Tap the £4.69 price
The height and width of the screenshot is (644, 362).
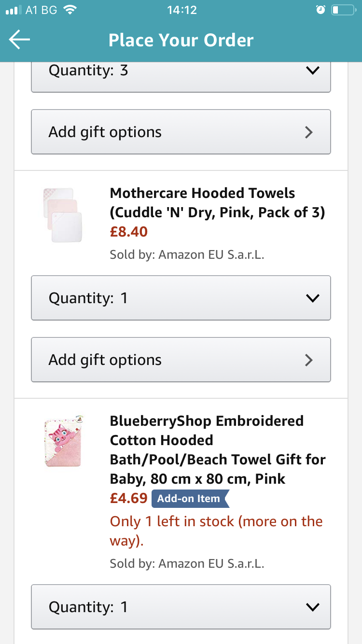coord(129,498)
